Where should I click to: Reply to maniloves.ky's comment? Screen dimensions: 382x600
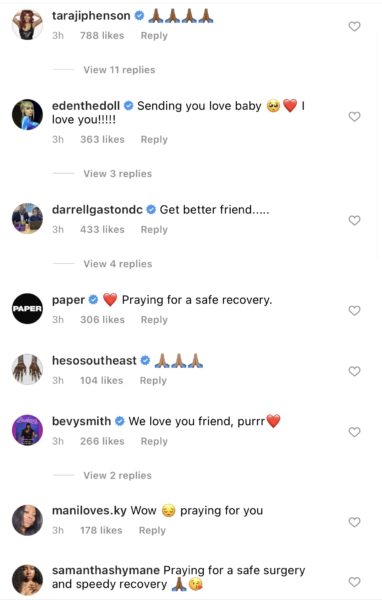point(152,530)
